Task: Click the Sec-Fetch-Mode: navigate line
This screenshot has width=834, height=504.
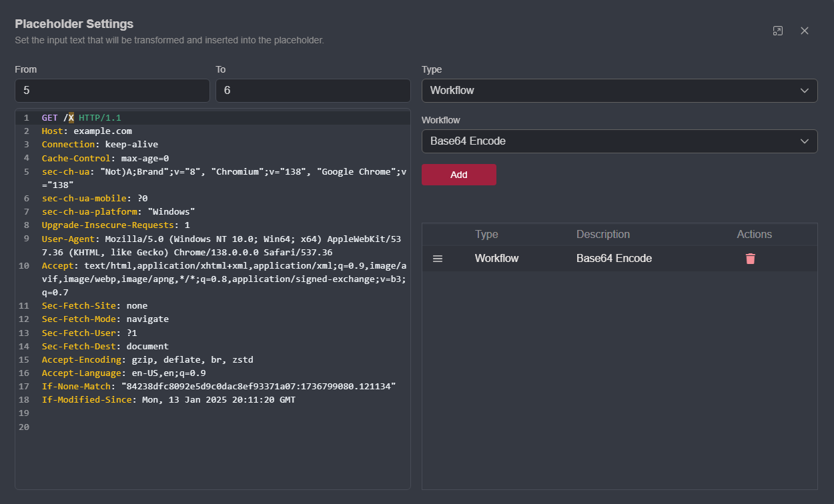Action: point(105,319)
